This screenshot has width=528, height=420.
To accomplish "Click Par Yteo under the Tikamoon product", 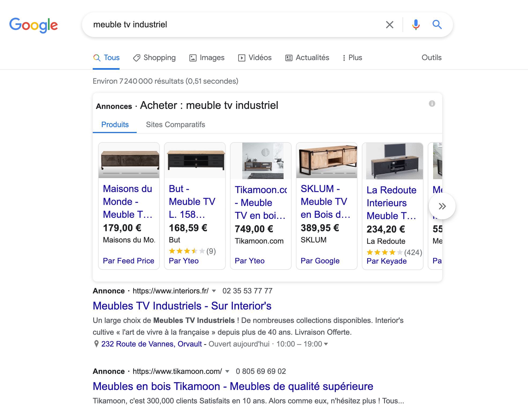I will click(x=250, y=261).
